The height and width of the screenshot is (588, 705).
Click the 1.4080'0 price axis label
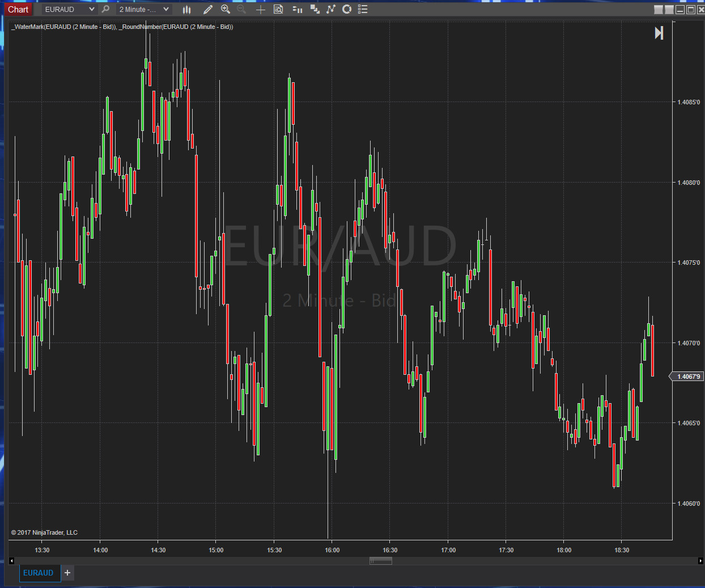tap(689, 183)
